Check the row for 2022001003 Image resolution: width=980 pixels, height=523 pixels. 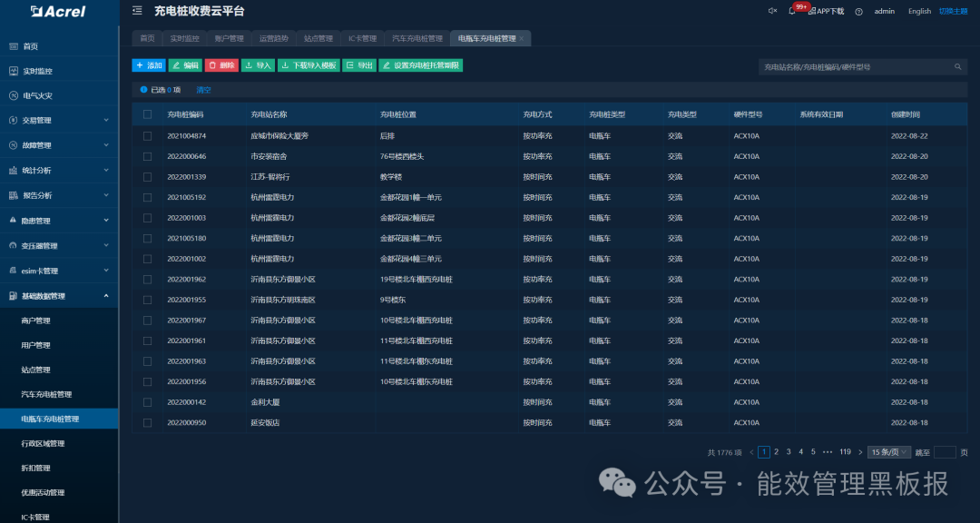(x=148, y=218)
